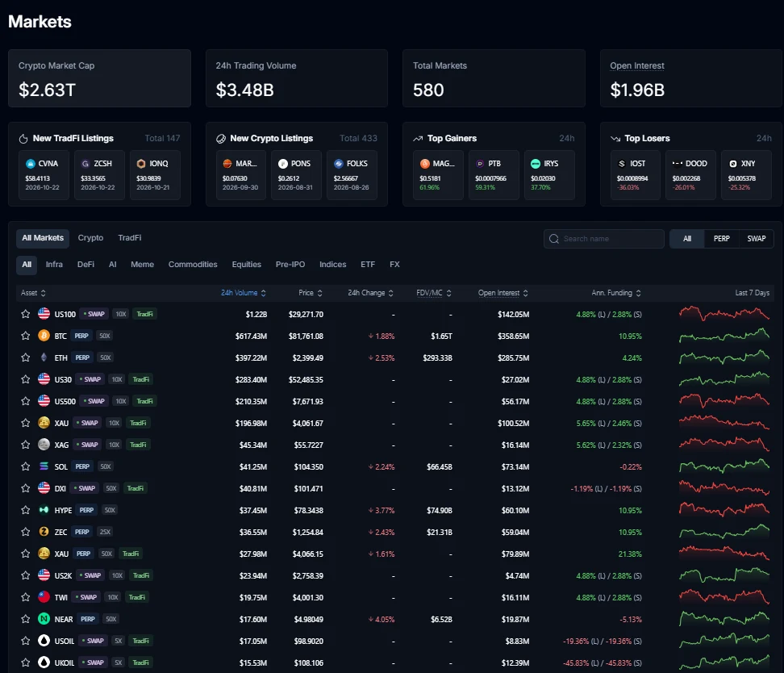Viewport: 784px width, 673px height.
Task: Toggle the SOL favorite star
Action: 26,466
